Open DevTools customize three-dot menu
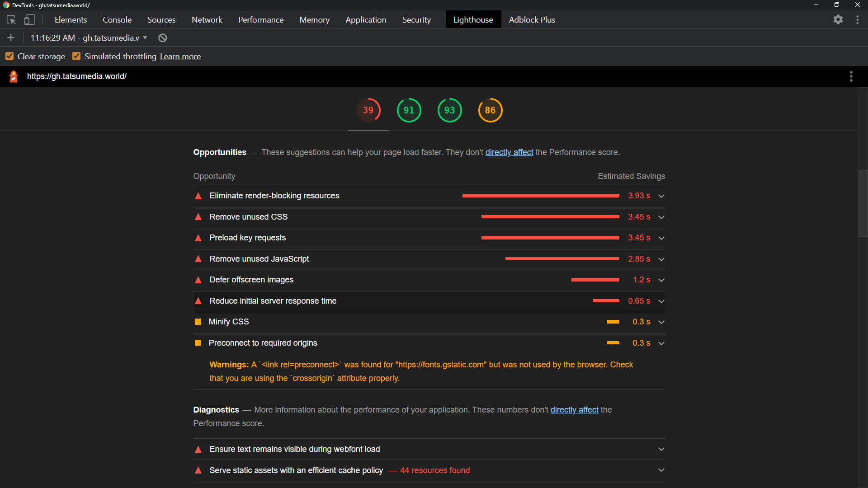Image resolution: width=868 pixels, height=488 pixels. pyautogui.click(x=857, y=20)
